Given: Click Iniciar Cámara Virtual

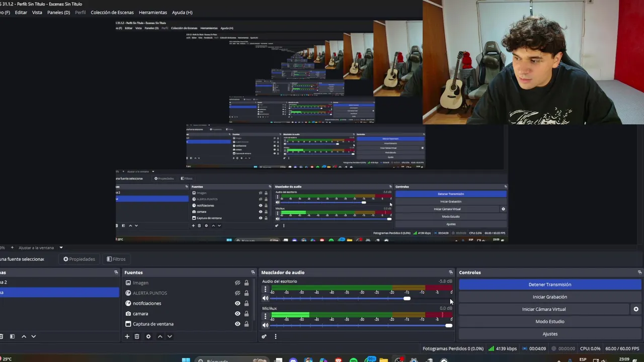Looking at the screenshot, I should (x=544, y=309).
